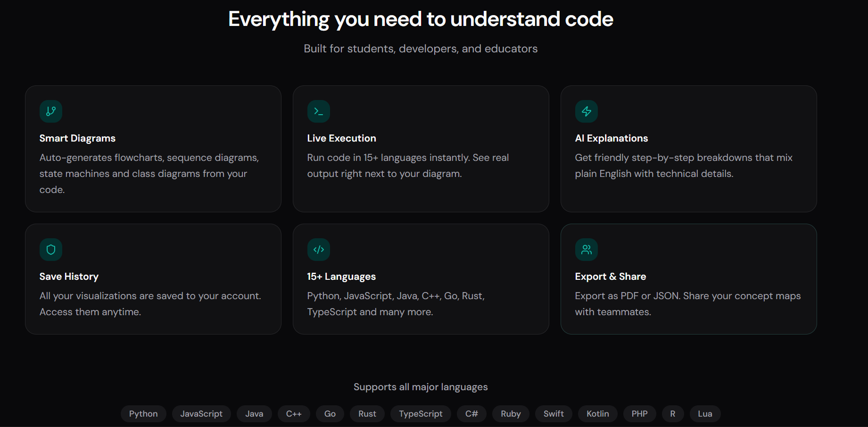Click the 'Everything you need to understand code' heading
Viewport: 868px width, 427px height.
(x=421, y=19)
